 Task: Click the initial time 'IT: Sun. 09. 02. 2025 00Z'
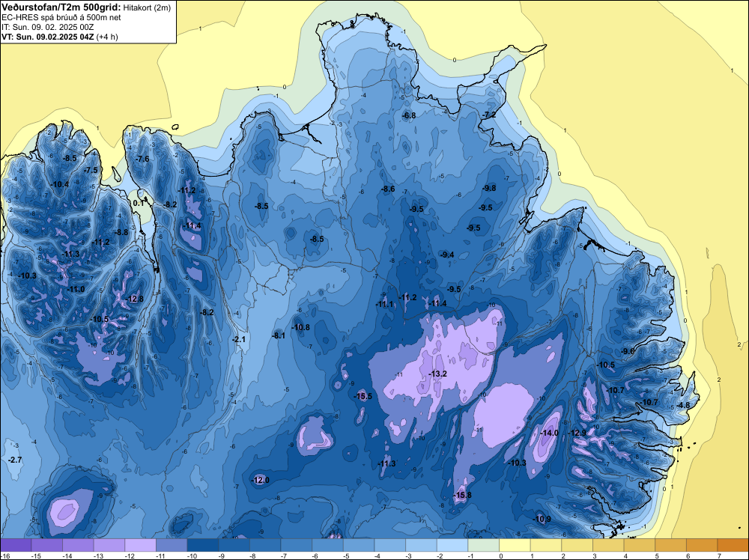47,27
